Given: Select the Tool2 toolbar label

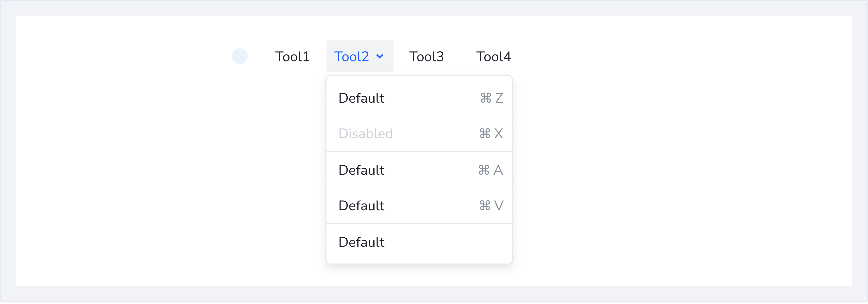Looking at the screenshot, I should pyautogui.click(x=351, y=57).
